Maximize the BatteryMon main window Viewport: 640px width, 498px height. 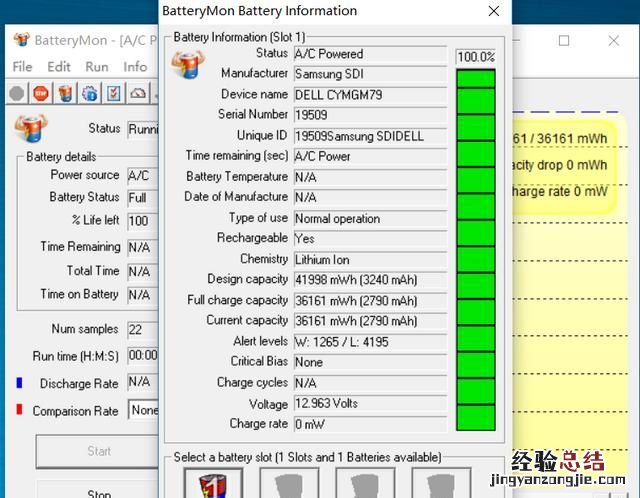coord(564,40)
